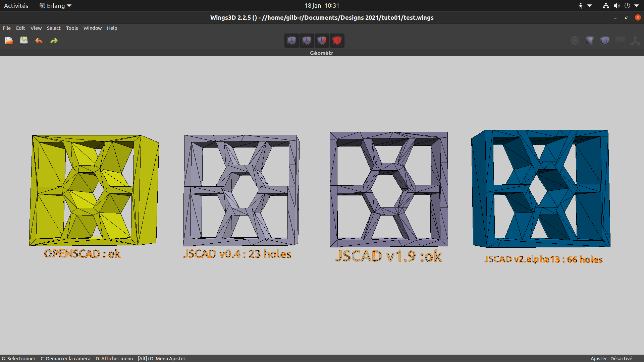Select edge selection mode
Image resolution: width=644 pixels, height=362 pixels.
(x=307, y=40)
